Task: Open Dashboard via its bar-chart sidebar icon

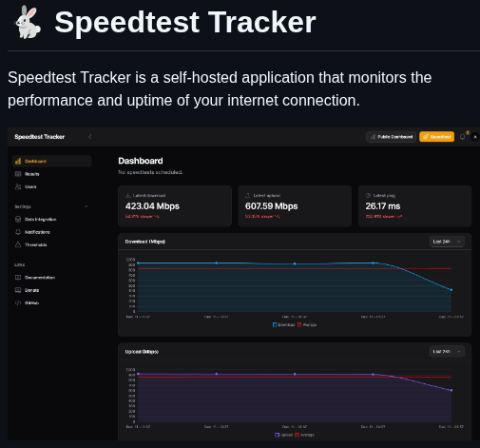Action: tap(18, 161)
